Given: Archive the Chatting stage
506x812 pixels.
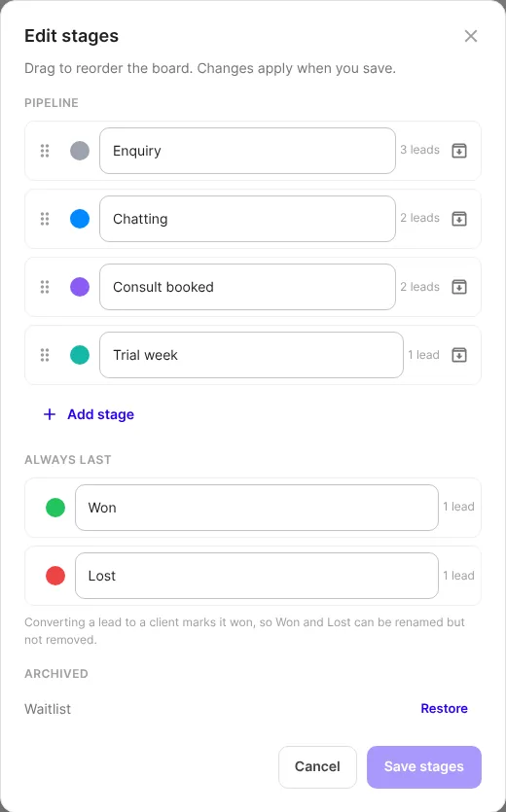Looking at the screenshot, I should 459,219.
